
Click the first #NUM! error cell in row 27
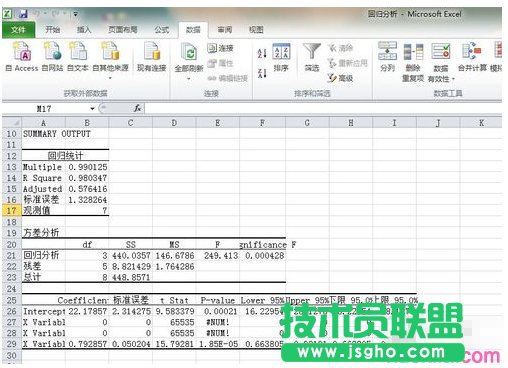[x=218, y=322]
